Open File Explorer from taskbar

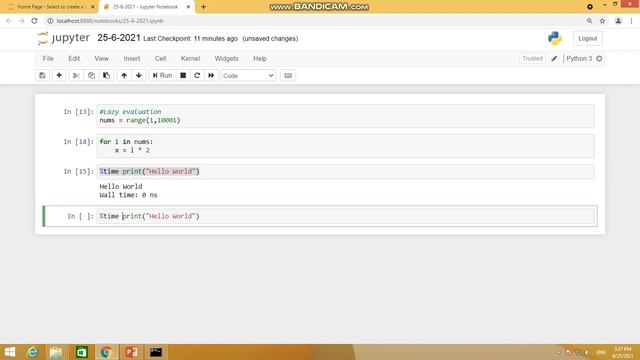[56, 352]
